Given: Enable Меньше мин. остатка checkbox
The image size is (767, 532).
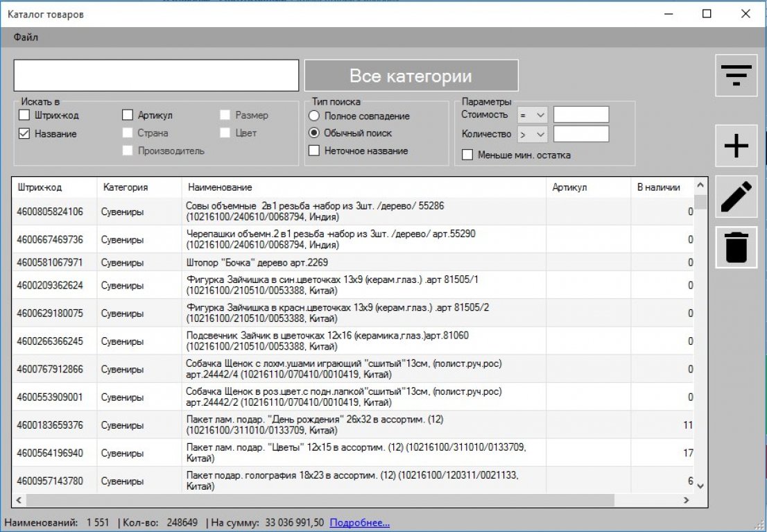Looking at the screenshot, I should 467,155.
